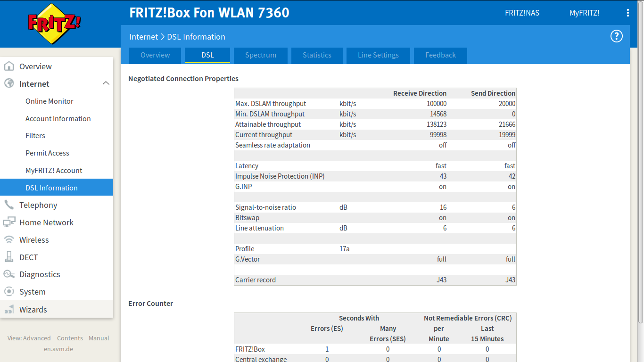Switch to the Spectrum tab

pyautogui.click(x=261, y=55)
